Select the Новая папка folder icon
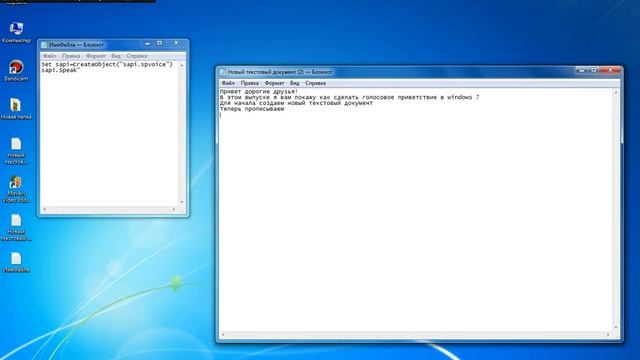This screenshot has width=640, height=360. pyautogui.click(x=16, y=109)
